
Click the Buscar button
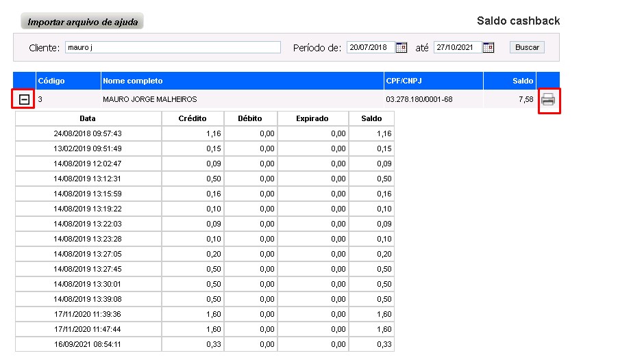(x=527, y=47)
